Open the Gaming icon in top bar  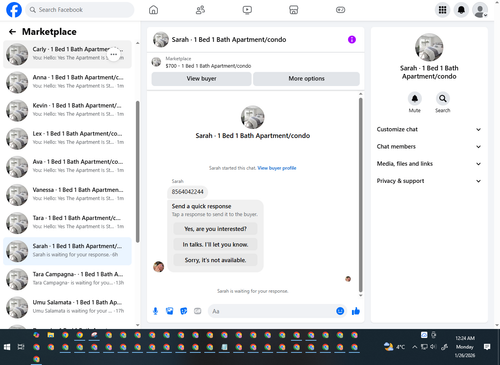click(x=340, y=10)
